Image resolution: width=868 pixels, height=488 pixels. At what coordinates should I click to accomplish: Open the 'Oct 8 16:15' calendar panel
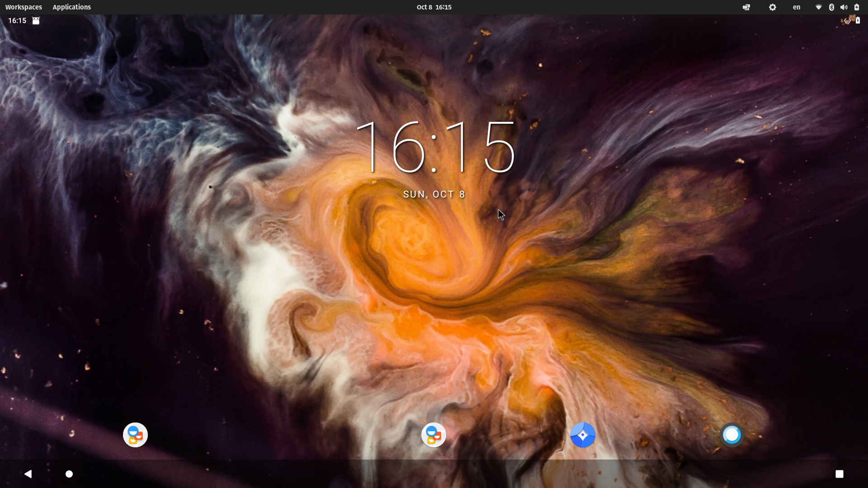point(434,7)
